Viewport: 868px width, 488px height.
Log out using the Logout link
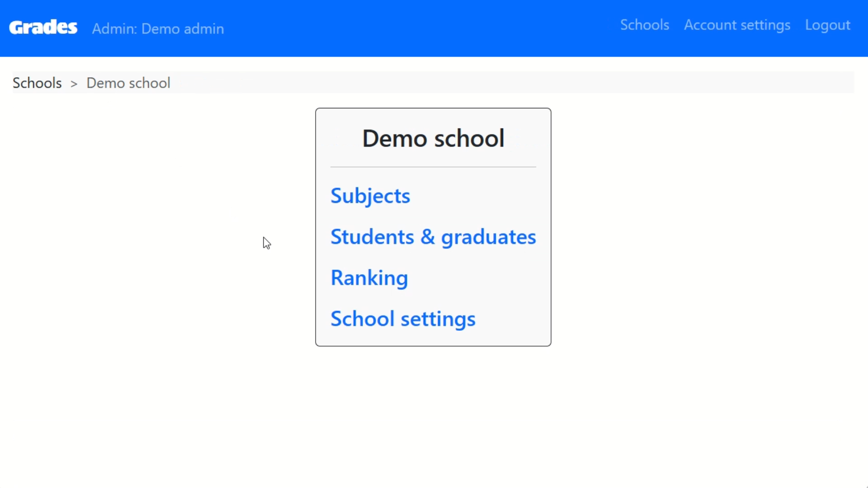pos(827,25)
